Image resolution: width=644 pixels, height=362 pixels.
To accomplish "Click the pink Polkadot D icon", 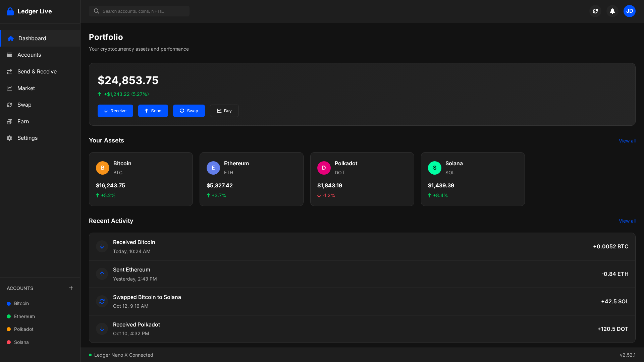I will [x=324, y=168].
